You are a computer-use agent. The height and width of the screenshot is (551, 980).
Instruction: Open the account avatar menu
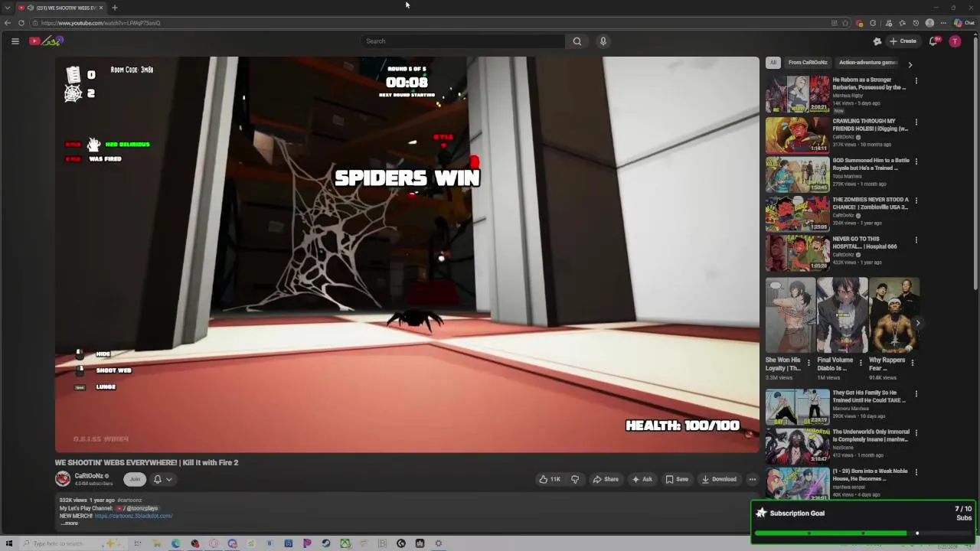click(955, 41)
